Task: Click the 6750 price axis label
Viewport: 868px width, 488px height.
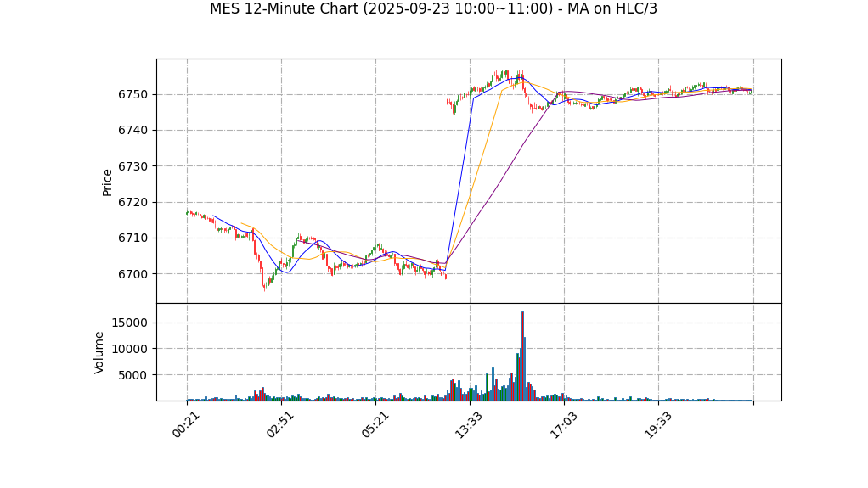Action: 132,94
